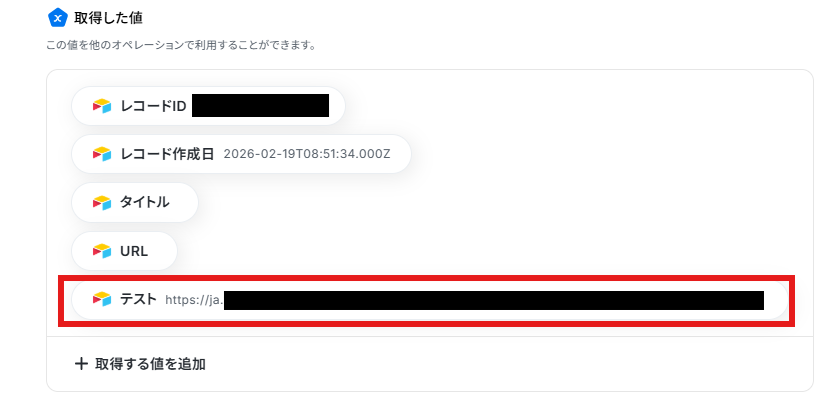Click the Airtable icon in URL chip

pyautogui.click(x=102, y=251)
